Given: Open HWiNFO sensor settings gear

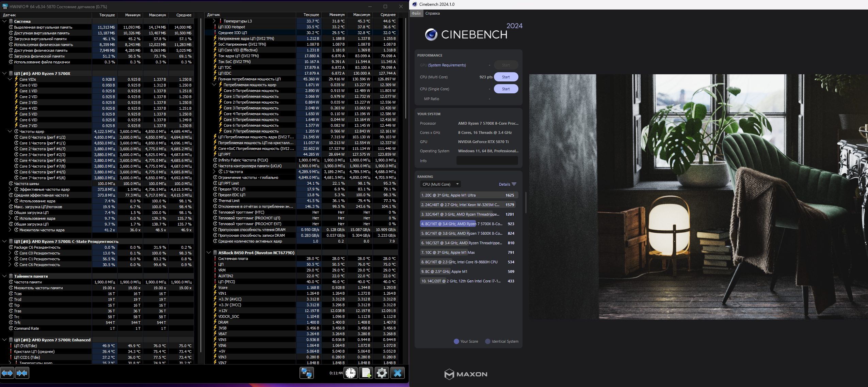Looking at the screenshot, I should click(382, 373).
